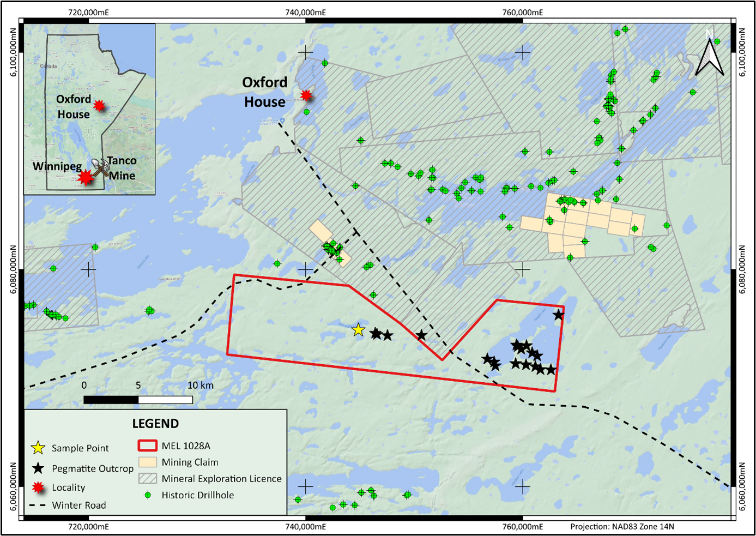Click the 'Locality' legend label

click(69, 487)
